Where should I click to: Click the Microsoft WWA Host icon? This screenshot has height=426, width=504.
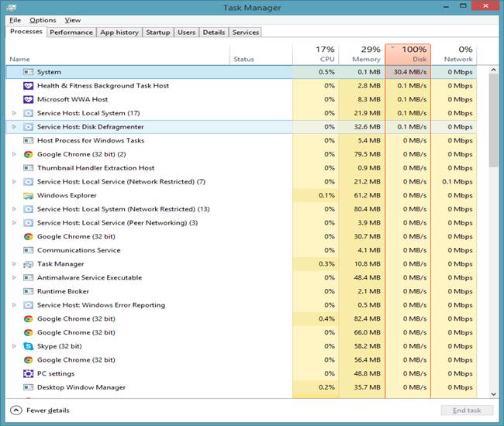[28, 99]
